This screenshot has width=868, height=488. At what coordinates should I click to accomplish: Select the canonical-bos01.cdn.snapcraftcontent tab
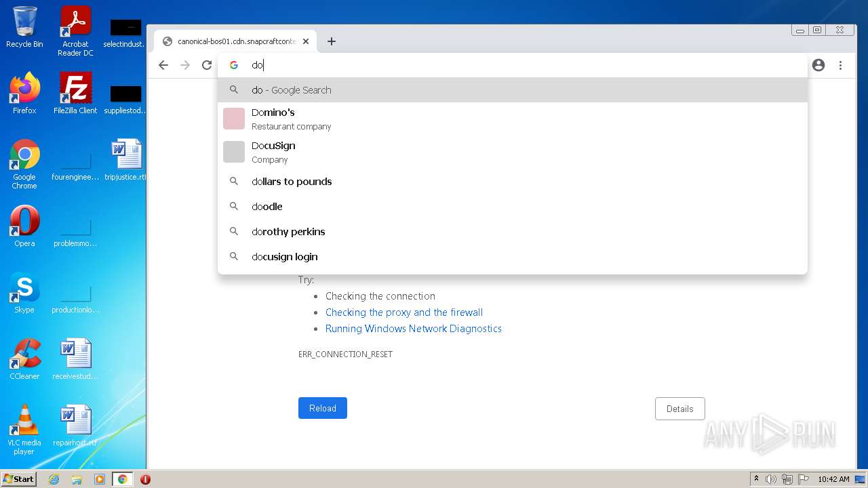235,41
